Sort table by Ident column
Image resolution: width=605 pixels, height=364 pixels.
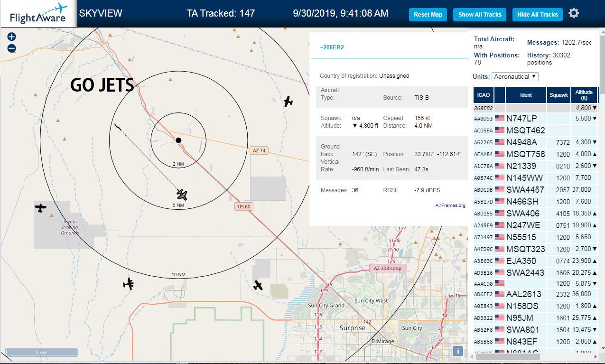[x=526, y=95]
